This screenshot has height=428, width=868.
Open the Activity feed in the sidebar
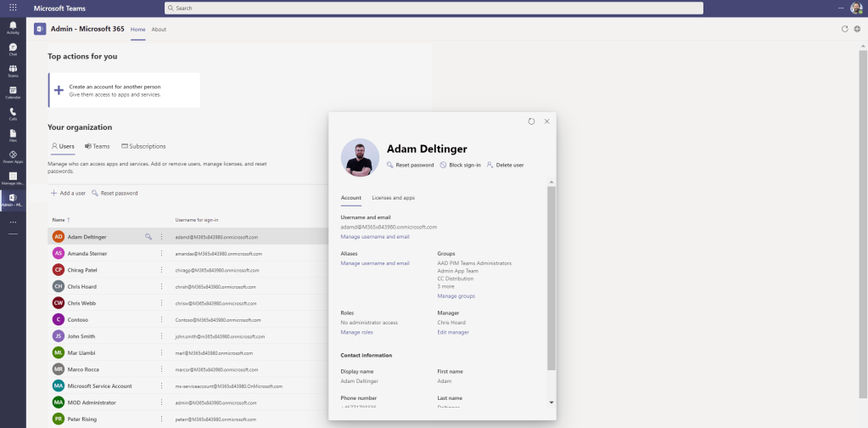coord(13,27)
